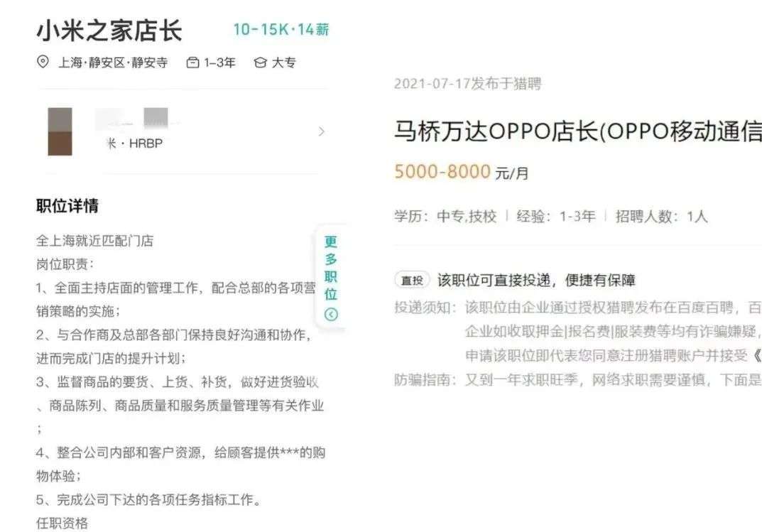The height and width of the screenshot is (532, 762).
Task: Click the education text 大专
Action: pos(284,63)
